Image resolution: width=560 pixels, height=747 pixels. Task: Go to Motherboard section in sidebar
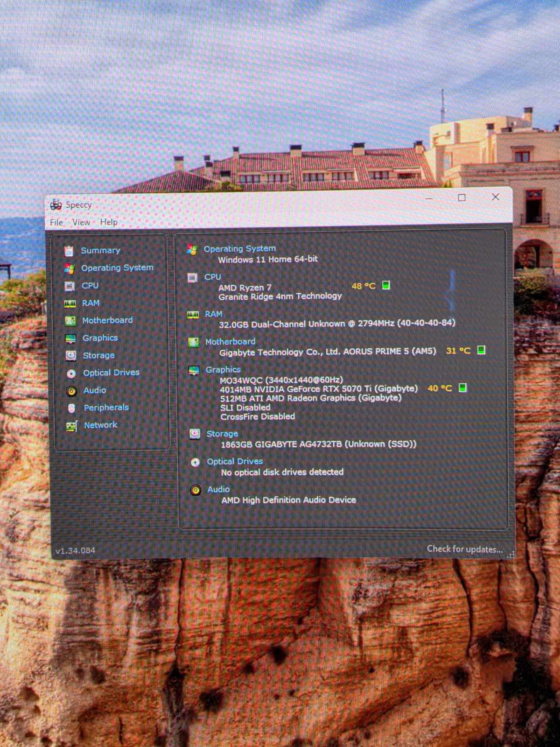pyautogui.click(x=107, y=320)
